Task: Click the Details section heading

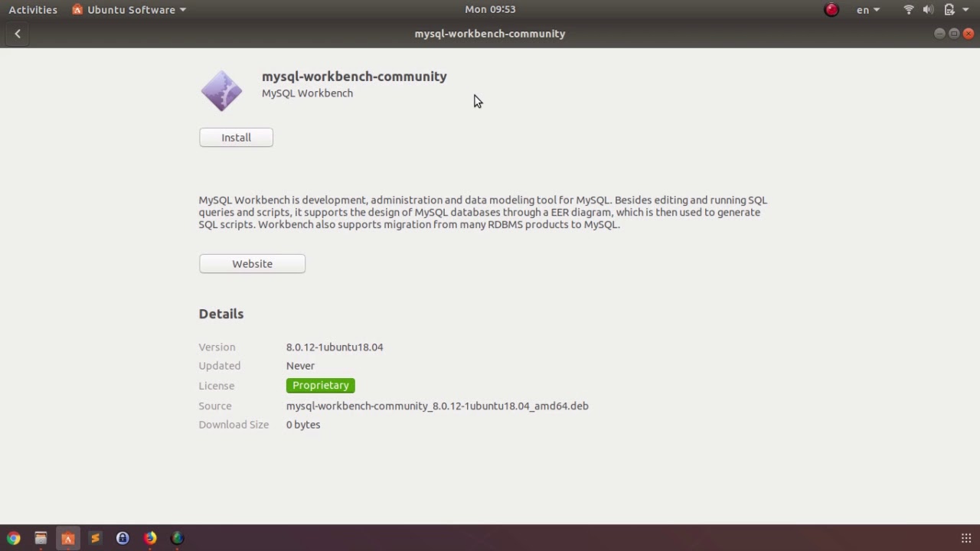Action: (x=221, y=314)
